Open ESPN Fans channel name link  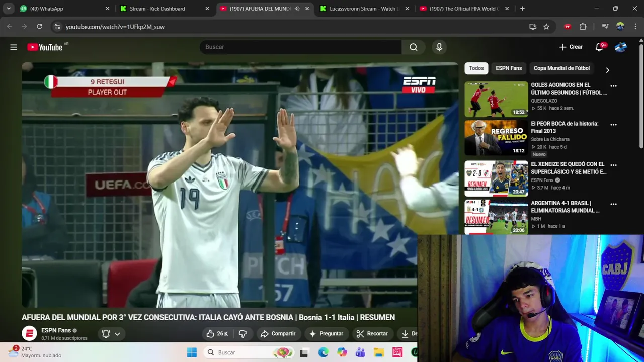pyautogui.click(x=56, y=330)
